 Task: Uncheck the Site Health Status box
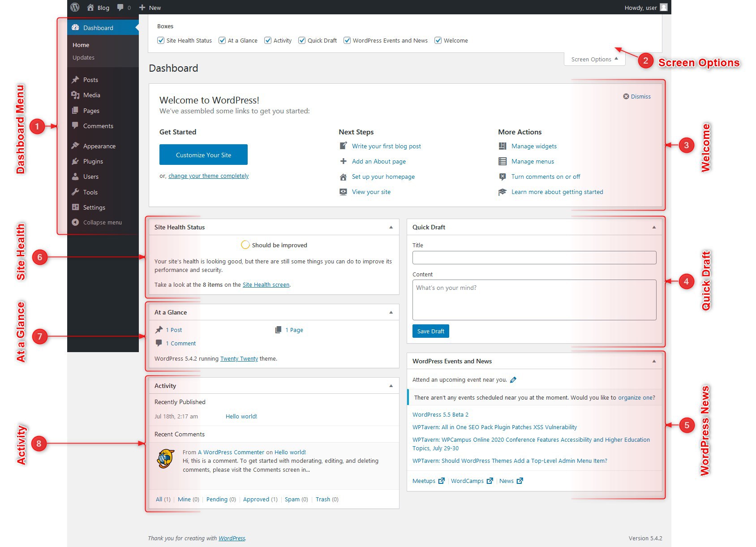(x=161, y=40)
